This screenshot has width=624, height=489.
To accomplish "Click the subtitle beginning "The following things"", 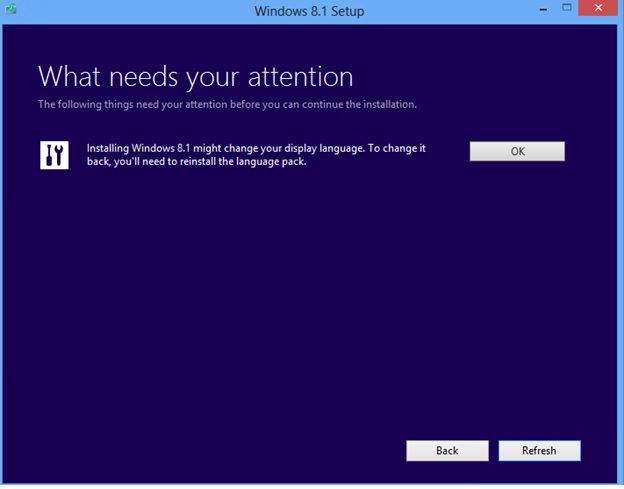I will point(227,104).
